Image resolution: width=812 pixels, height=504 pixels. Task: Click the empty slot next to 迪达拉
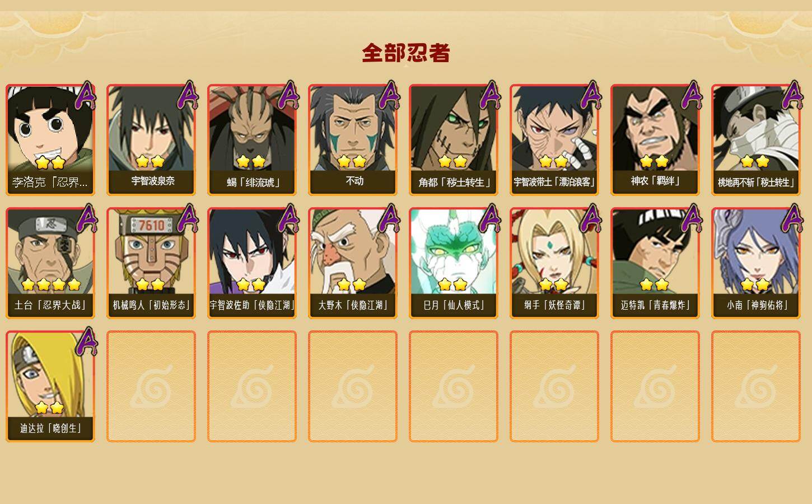[x=151, y=386]
